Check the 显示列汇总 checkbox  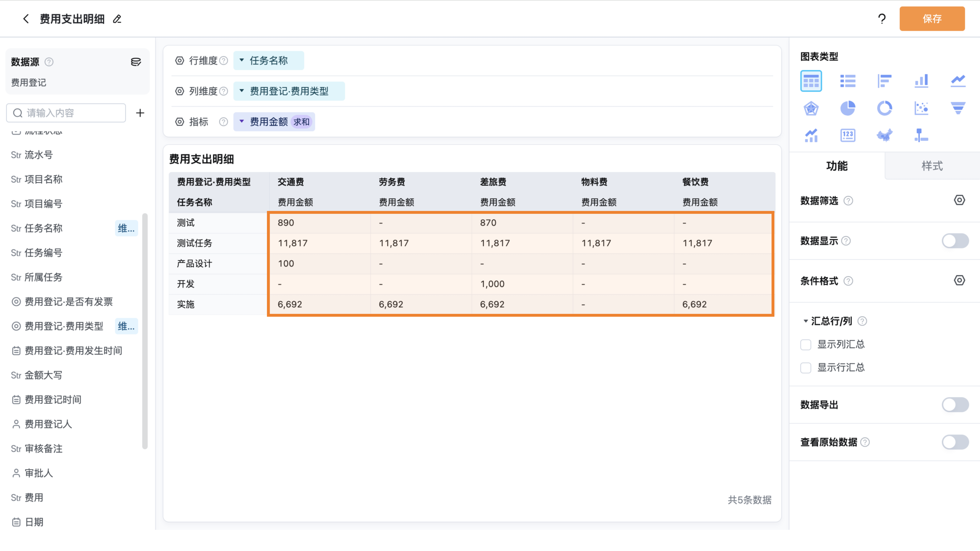(x=806, y=345)
